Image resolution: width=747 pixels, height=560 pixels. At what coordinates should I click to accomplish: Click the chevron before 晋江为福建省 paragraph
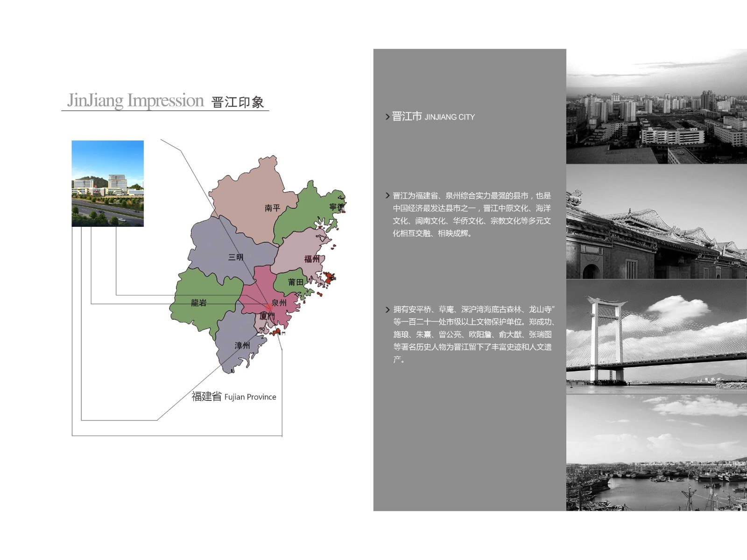point(388,196)
